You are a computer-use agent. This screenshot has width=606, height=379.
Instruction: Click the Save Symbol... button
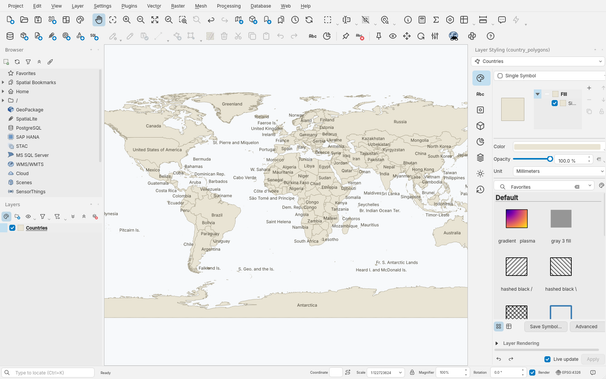click(x=545, y=326)
